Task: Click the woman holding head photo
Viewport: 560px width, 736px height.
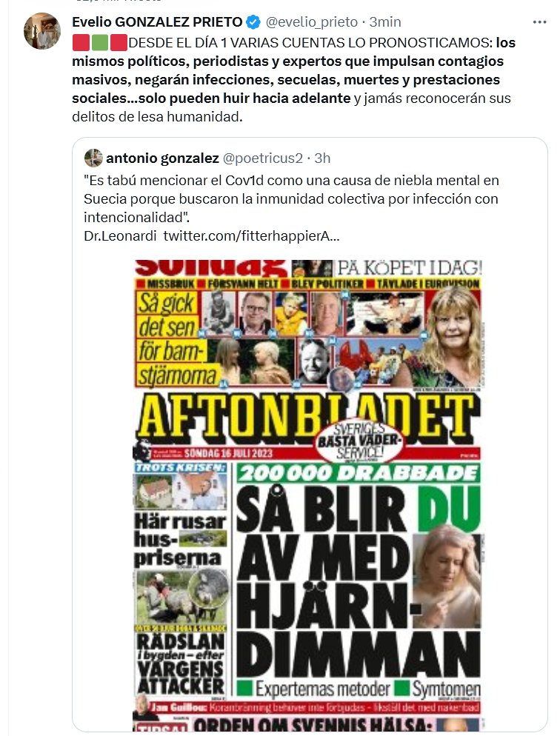Action: pos(447,576)
